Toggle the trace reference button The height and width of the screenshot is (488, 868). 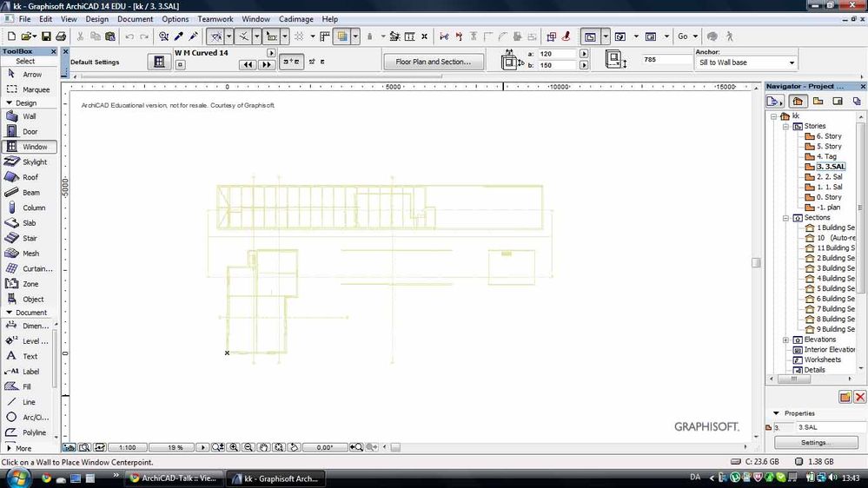click(342, 36)
